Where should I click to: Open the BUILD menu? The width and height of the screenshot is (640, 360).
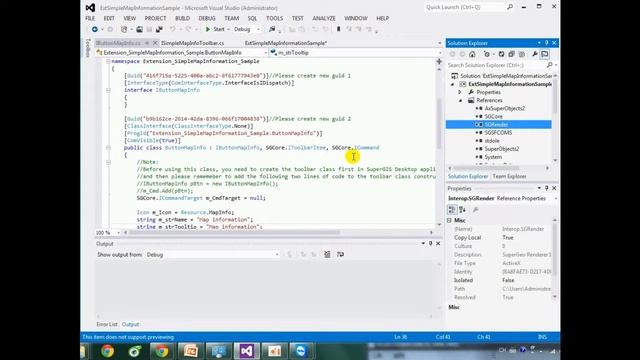[182, 18]
